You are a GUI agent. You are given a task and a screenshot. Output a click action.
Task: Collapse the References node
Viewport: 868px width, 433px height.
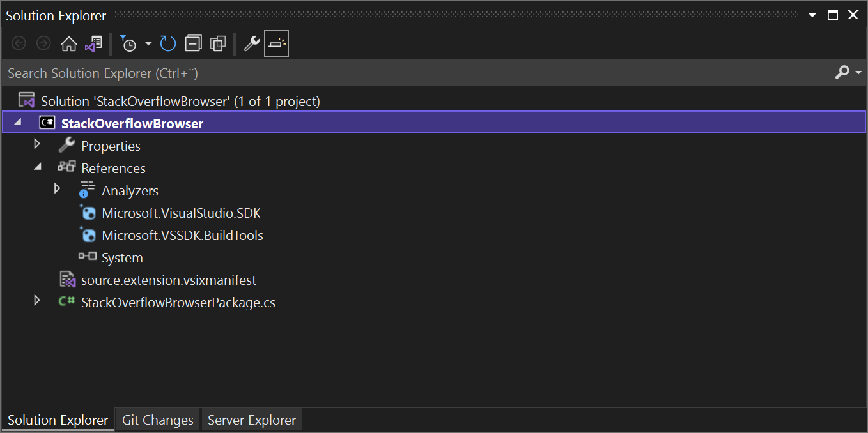click(x=36, y=165)
